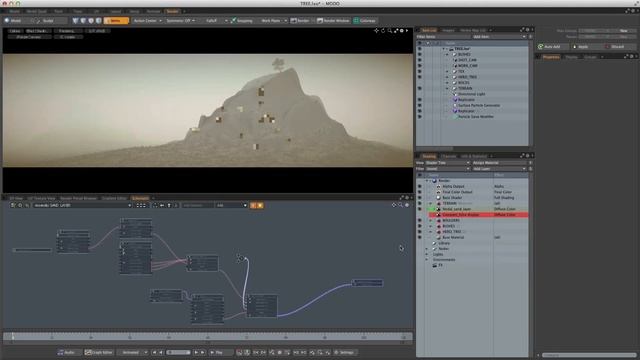Screen dimensions: 640x360
Task: Select Materials selection mode icon
Action: click(x=99, y=20)
